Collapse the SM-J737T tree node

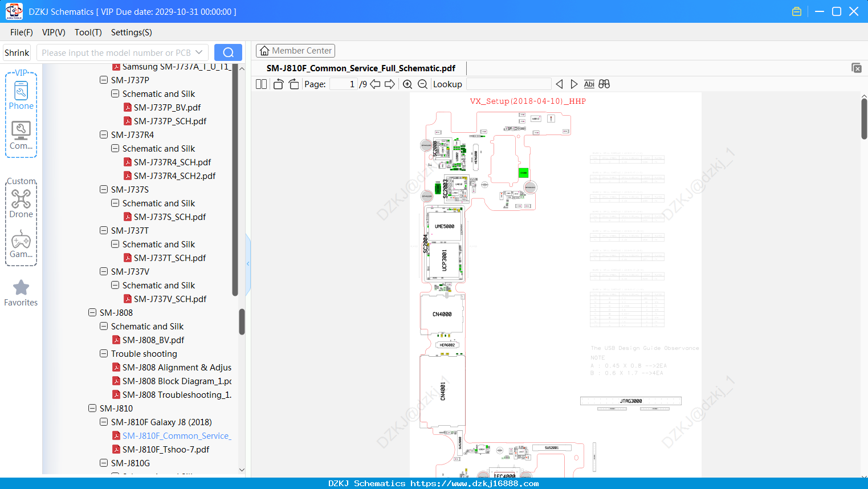[x=104, y=231]
